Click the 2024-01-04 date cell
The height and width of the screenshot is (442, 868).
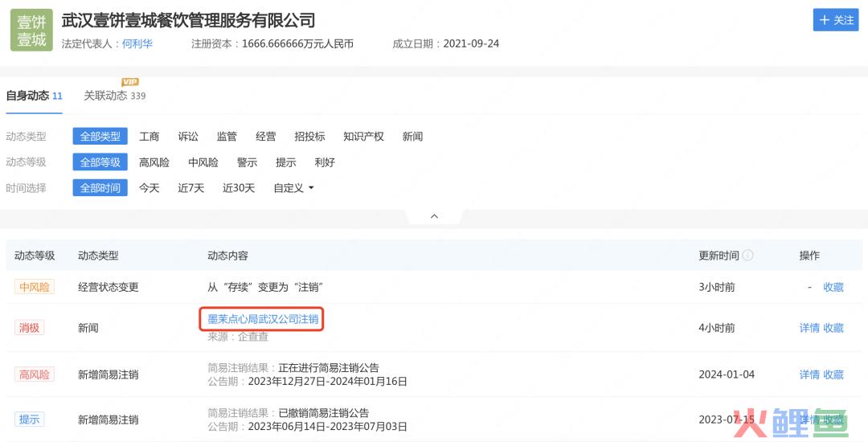727,374
